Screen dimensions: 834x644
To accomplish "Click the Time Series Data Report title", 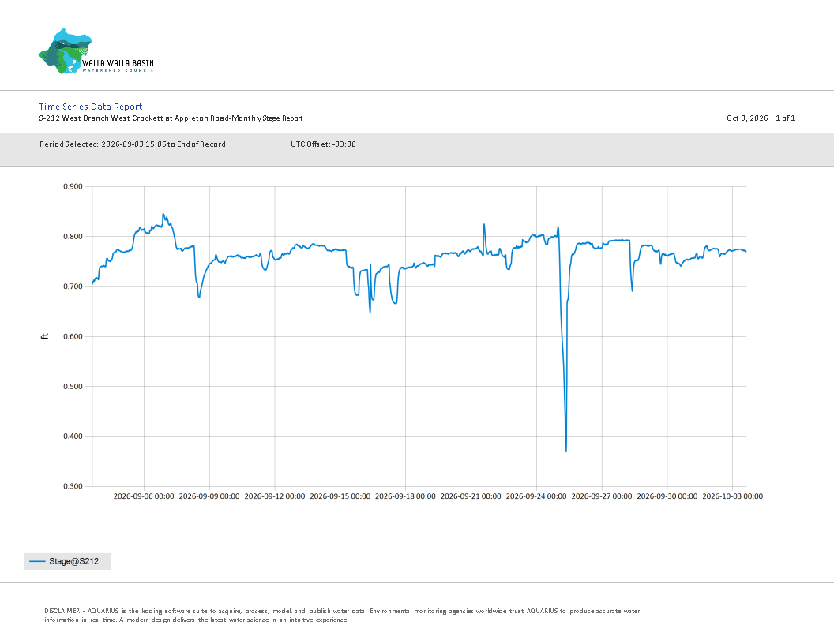I will pos(90,107).
